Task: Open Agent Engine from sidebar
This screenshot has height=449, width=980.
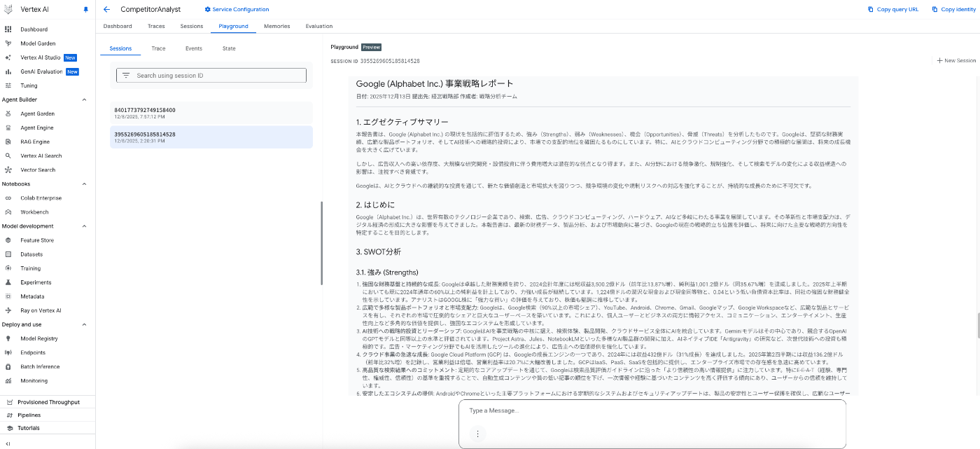Action: 37,127
